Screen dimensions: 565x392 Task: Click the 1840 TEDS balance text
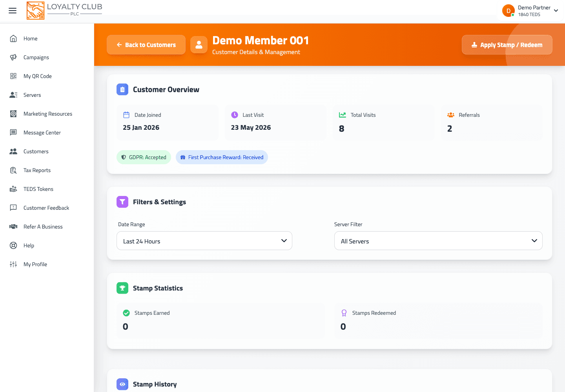tap(529, 15)
